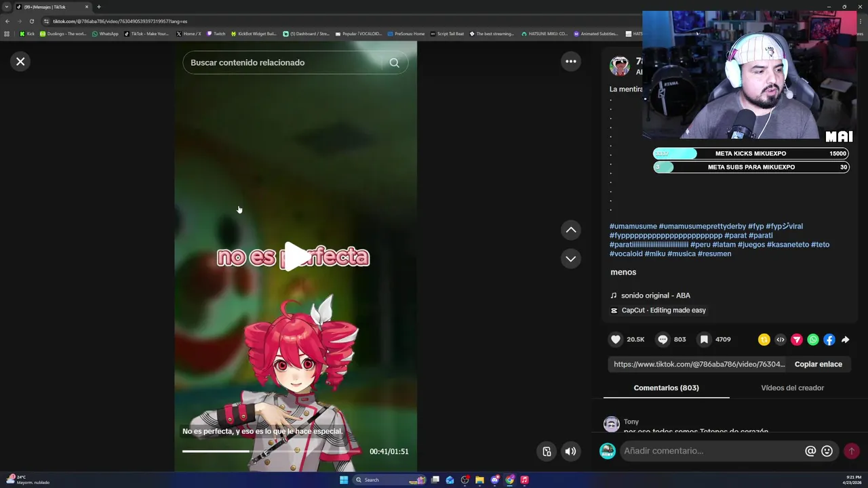This screenshot has height=488, width=868.
Task: Click the creator's profile avatar
Action: tap(619, 66)
